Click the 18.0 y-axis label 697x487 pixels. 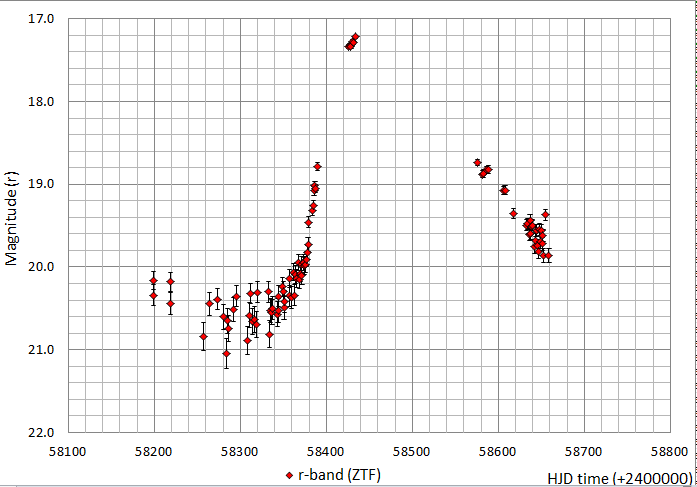(41, 101)
